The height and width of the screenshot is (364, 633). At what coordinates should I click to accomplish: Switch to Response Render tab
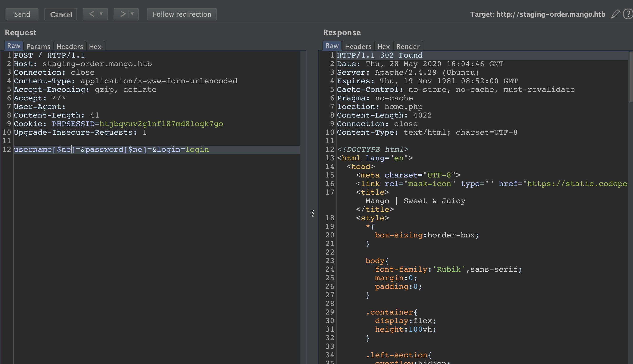[x=408, y=46]
